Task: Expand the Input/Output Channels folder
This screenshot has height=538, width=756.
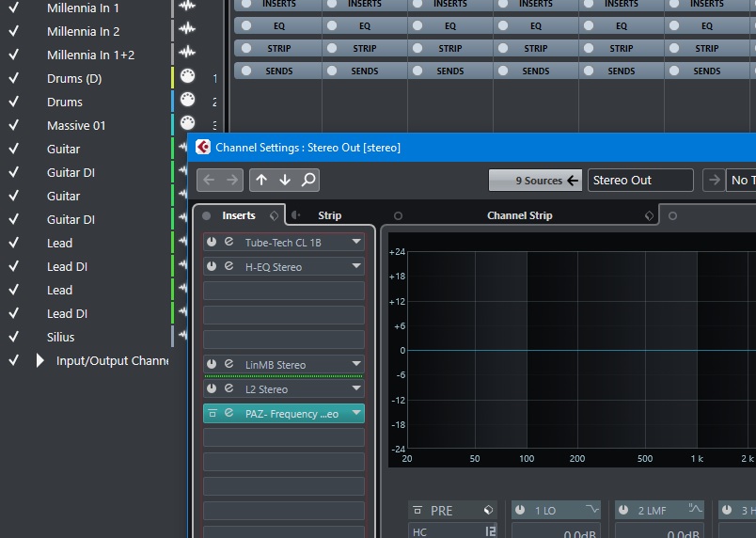Action: pyautogui.click(x=40, y=360)
